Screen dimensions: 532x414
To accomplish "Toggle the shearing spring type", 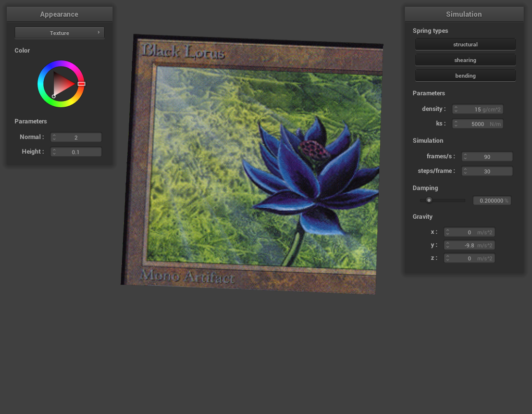I will [x=465, y=60].
